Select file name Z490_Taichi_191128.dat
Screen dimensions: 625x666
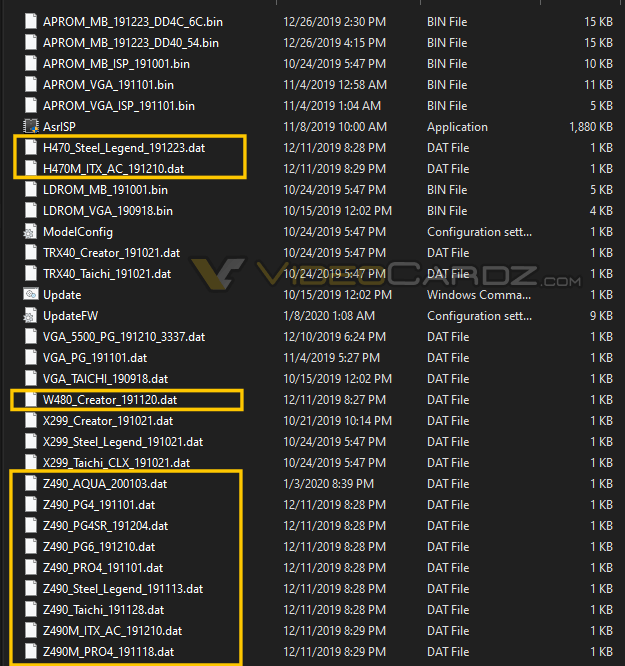[104, 610]
